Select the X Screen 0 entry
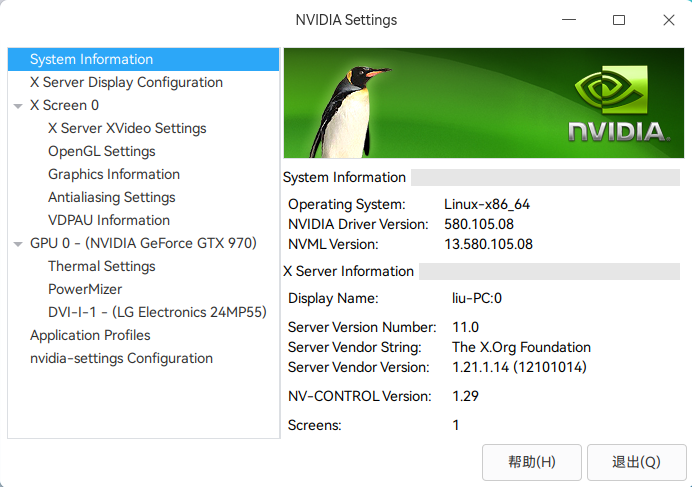This screenshot has width=692, height=487. click(64, 105)
